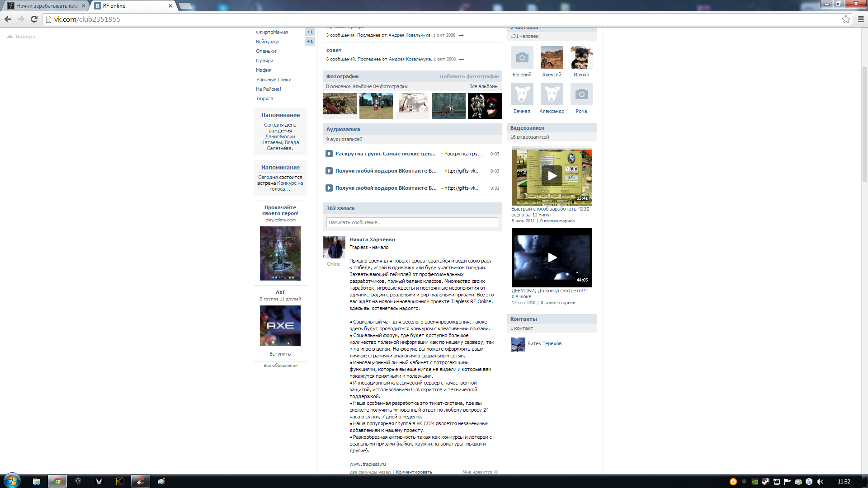Play first 'Получи любой подарок' audio track
The width and height of the screenshot is (868, 488).
pos(329,171)
